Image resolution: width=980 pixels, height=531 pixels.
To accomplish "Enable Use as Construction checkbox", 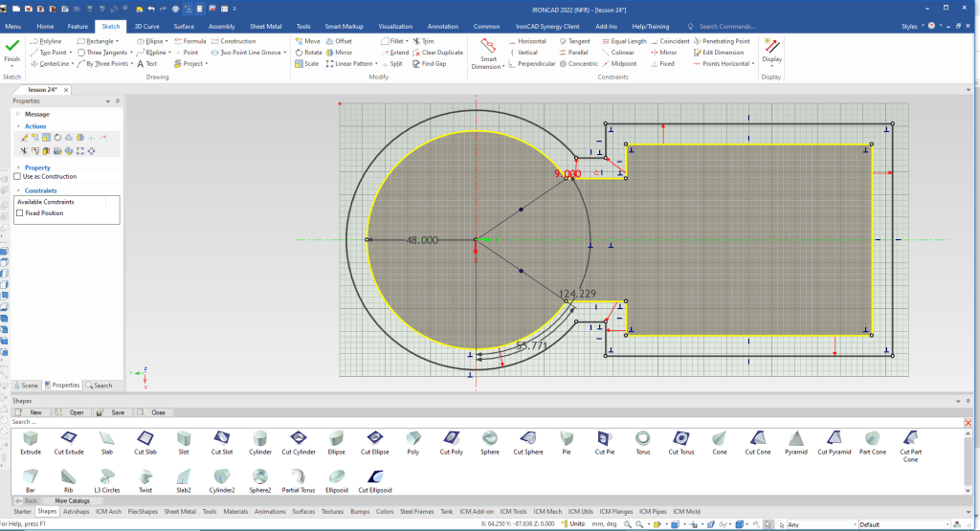I will (17, 176).
